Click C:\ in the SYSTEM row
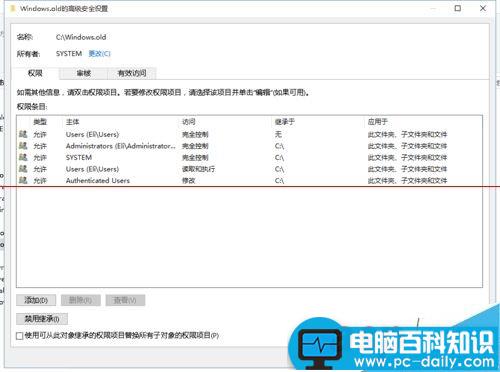This screenshot has width=500, height=372. coord(279,157)
